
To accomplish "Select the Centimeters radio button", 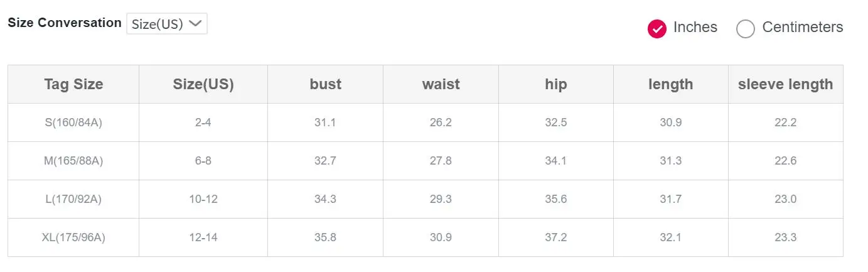I will point(745,28).
